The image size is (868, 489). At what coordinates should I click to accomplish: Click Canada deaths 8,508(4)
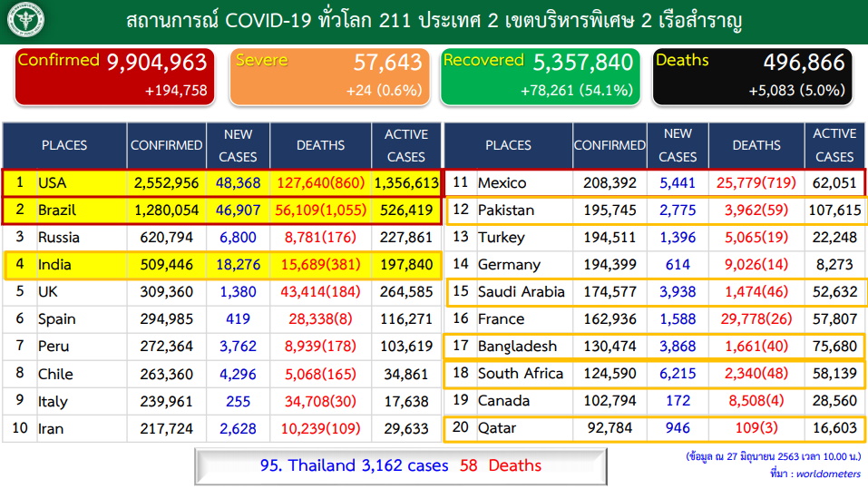point(756,400)
